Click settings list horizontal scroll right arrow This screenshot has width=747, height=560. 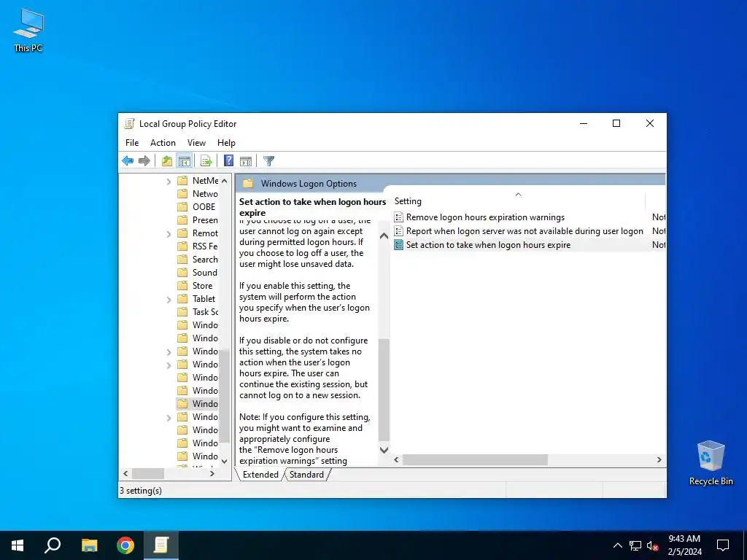coord(659,460)
